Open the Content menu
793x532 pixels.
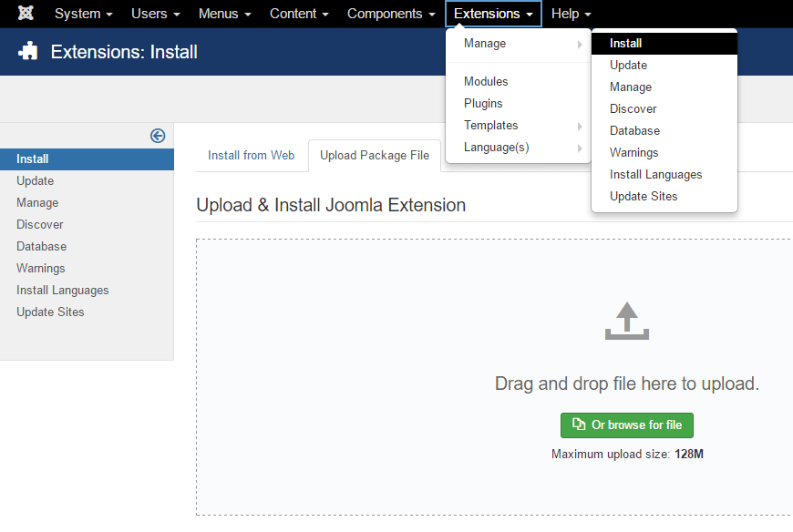pos(299,14)
